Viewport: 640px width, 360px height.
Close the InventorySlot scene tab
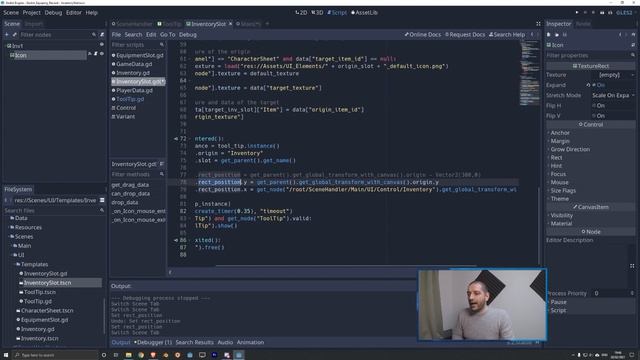[231, 24]
